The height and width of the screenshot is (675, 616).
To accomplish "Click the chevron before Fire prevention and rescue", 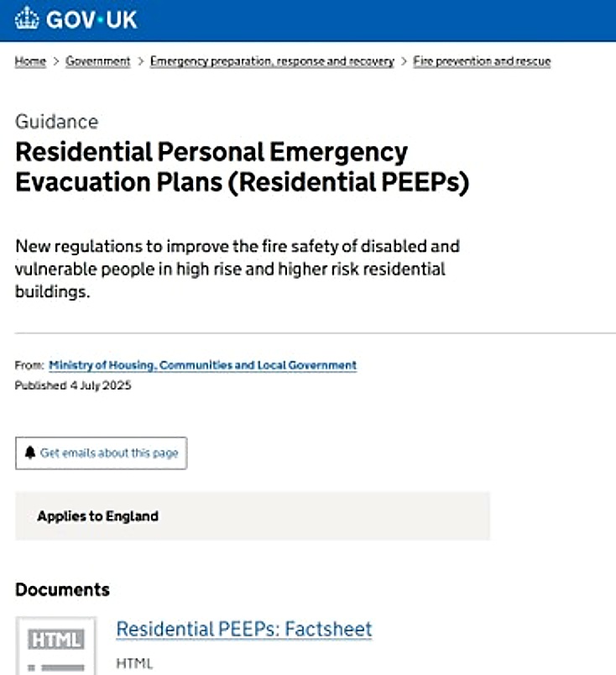I will 404,61.
